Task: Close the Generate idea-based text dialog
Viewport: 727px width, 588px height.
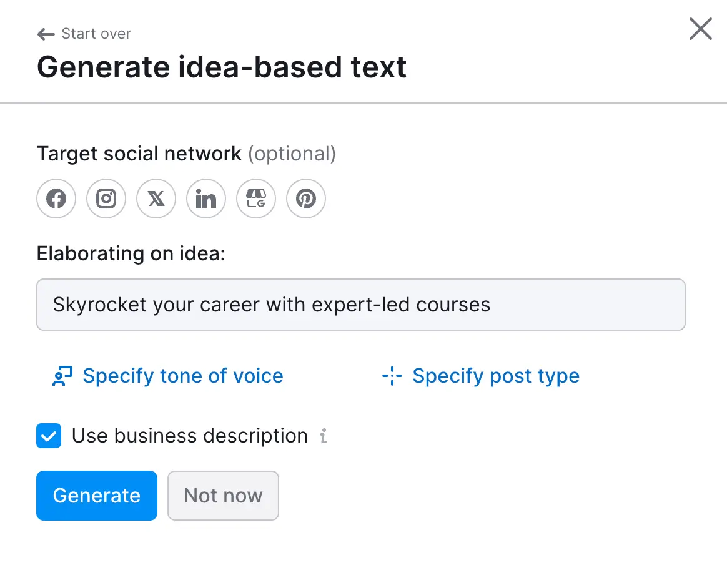Action: tap(700, 29)
